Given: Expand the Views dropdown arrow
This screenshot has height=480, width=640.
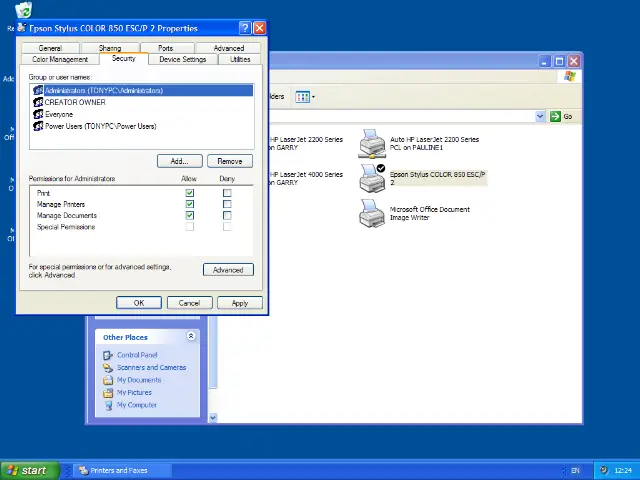Looking at the screenshot, I should coord(313,97).
